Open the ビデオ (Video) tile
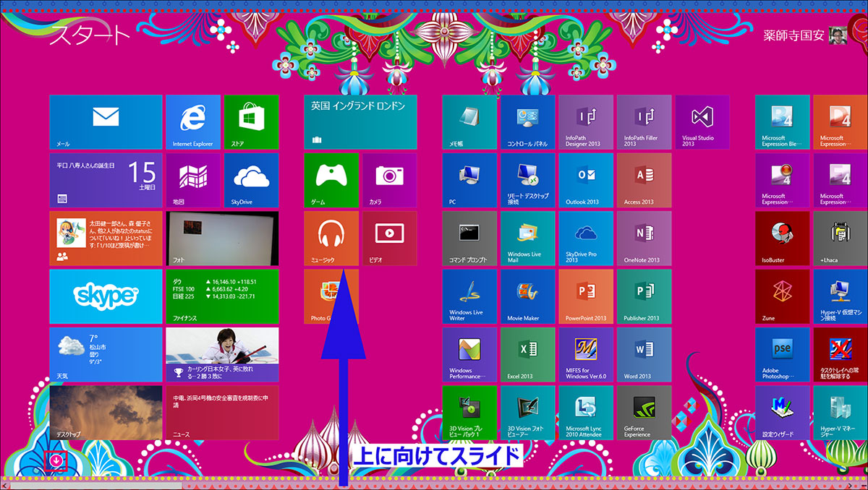Viewport: 868px width, 490px height. click(389, 238)
